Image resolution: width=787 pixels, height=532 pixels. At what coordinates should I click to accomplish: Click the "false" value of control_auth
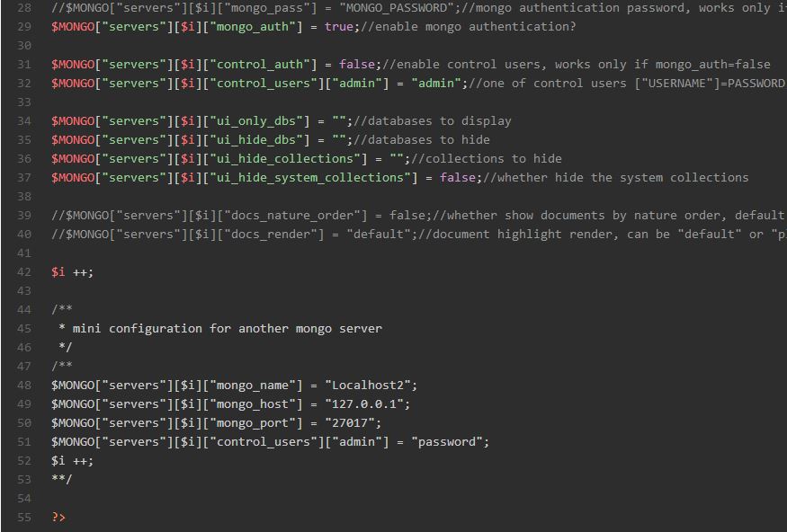click(356, 65)
